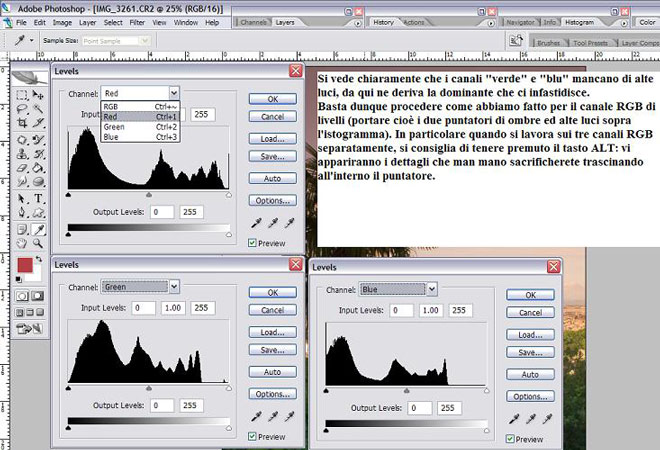Image resolution: width=660 pixels, height=450 pixels.
Task: Switch to the Histogram tab
Action: 580,21
